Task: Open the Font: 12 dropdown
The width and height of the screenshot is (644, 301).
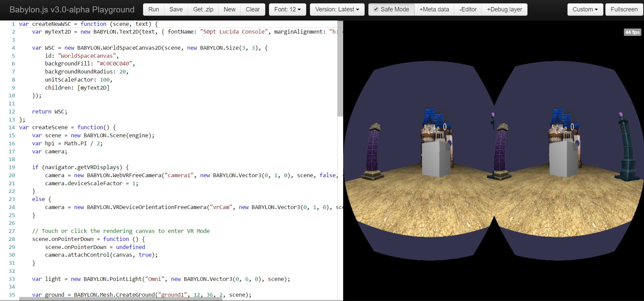Action: (x=287, y=9)
